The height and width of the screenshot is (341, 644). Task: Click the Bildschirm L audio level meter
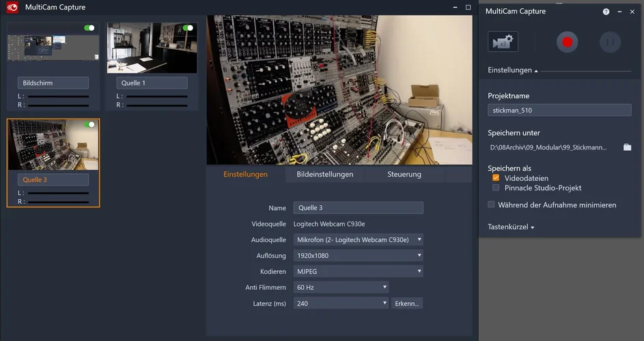click(x=58, y=96)
